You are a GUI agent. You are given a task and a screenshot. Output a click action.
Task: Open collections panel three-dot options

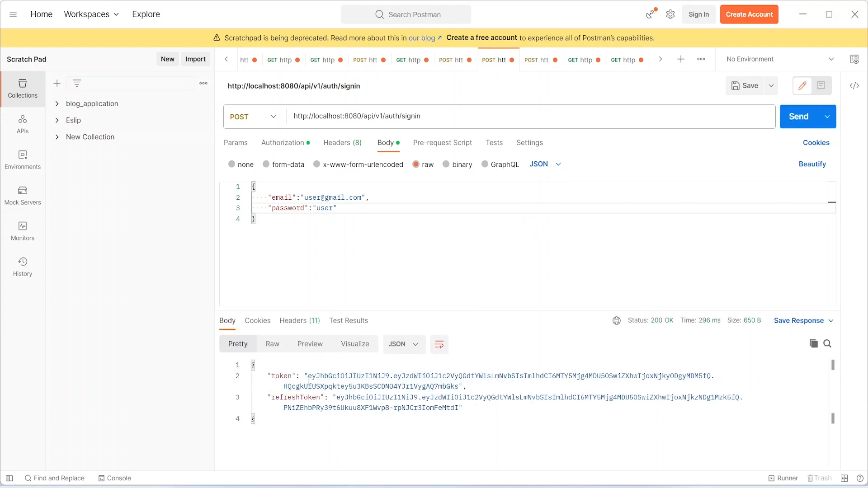203,83
